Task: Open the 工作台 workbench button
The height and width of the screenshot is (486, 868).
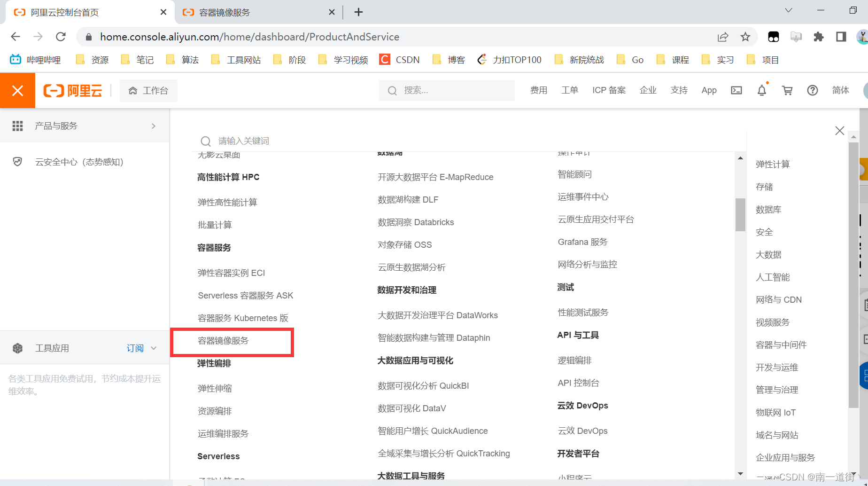Action: tap(148, 91)
